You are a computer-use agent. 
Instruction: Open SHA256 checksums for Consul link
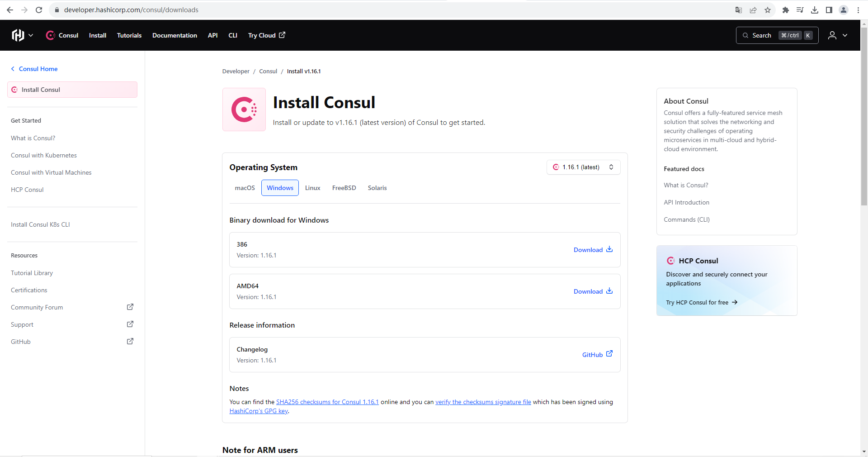(x=327, y=402)
